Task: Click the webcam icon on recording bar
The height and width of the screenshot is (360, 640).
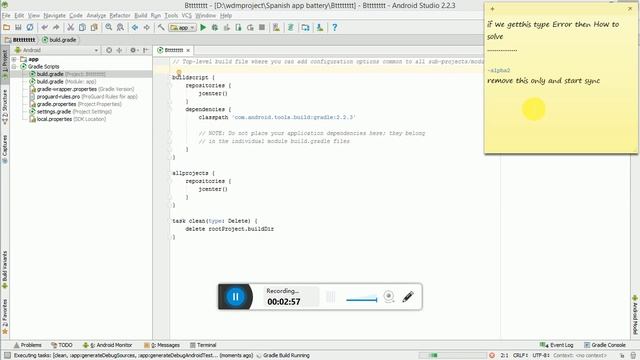Action: (x=389, y=296)
